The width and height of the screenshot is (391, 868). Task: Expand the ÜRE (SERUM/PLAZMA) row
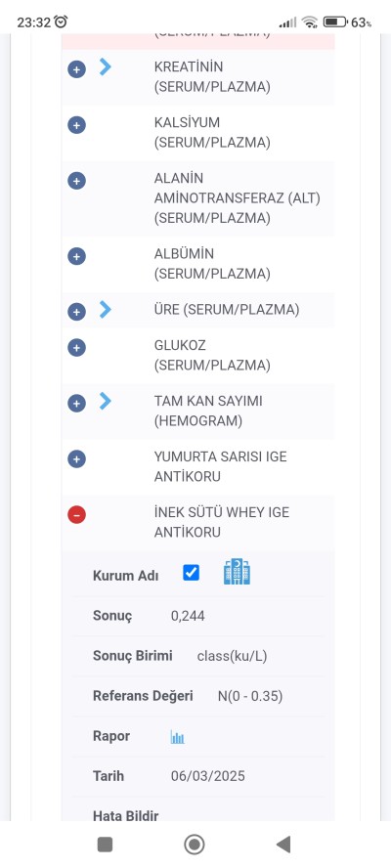click(x=76, y=312)
